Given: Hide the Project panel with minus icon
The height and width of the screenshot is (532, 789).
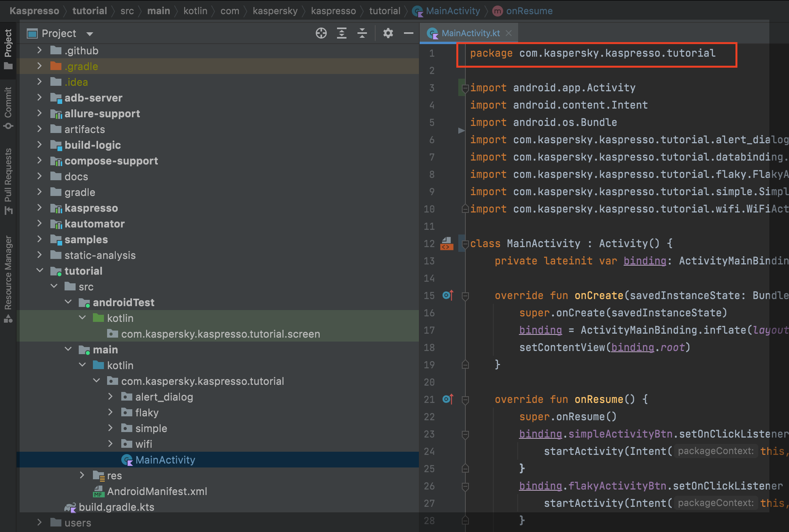Looking at the screenshot, I should pos(409,33).
